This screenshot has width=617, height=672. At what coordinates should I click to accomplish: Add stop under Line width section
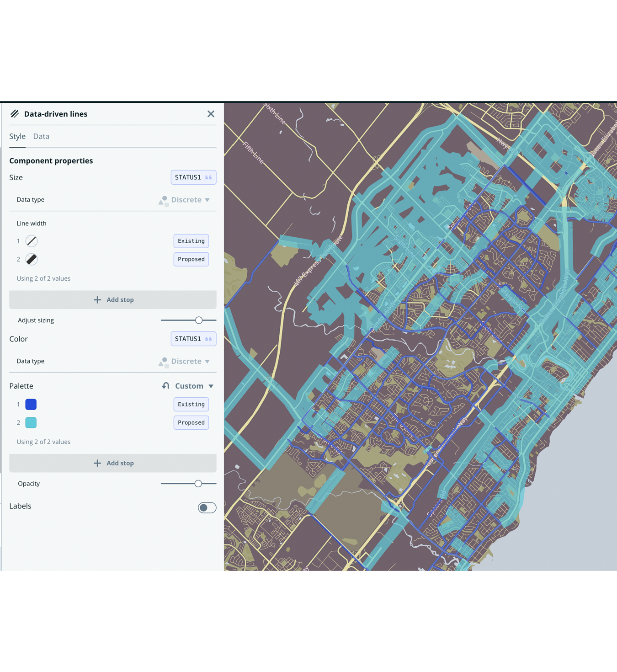113,300
